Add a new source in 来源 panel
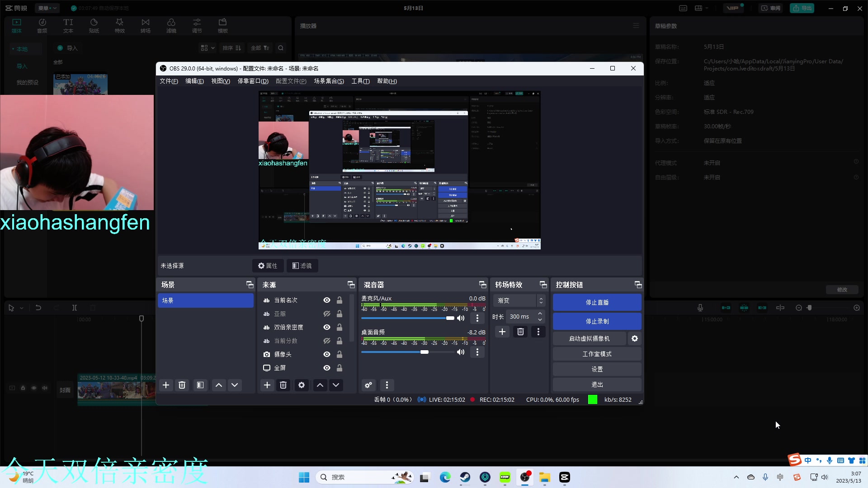The image size is (868, 488). 267,385
